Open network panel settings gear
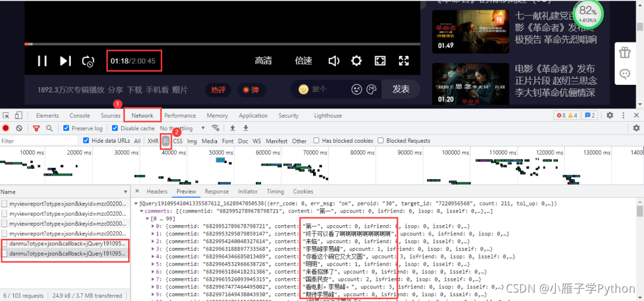The image size is (644, 301). [x=636, y=128]
